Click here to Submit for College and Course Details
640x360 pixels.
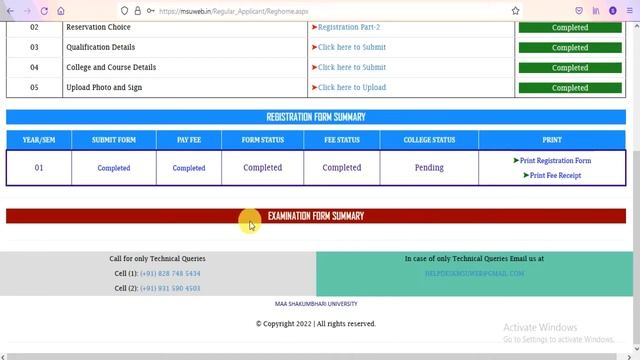coord(351,67)
